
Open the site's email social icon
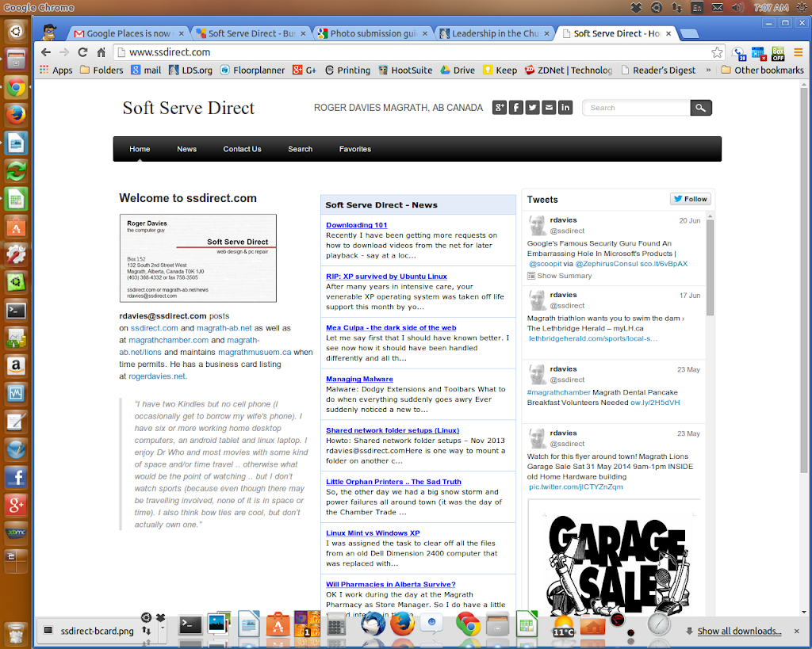pyautogui.click(x=549, y=108)
